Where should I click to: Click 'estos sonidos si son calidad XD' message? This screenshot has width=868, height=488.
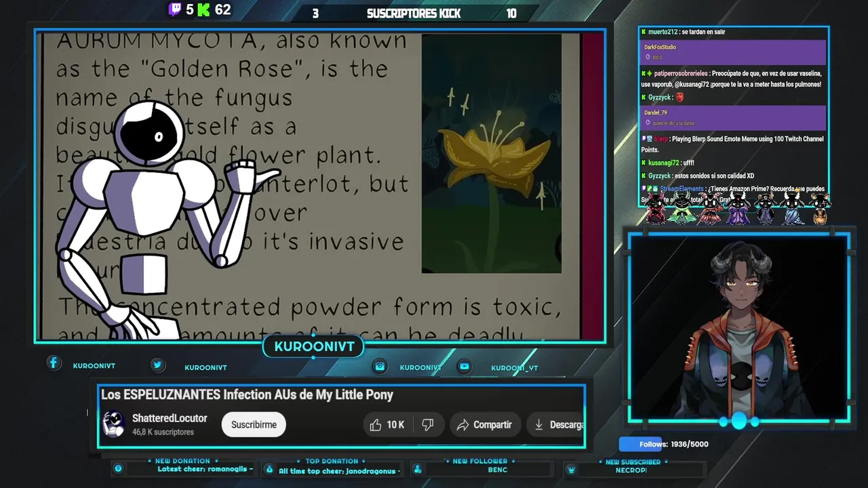(x=714, y=176)
